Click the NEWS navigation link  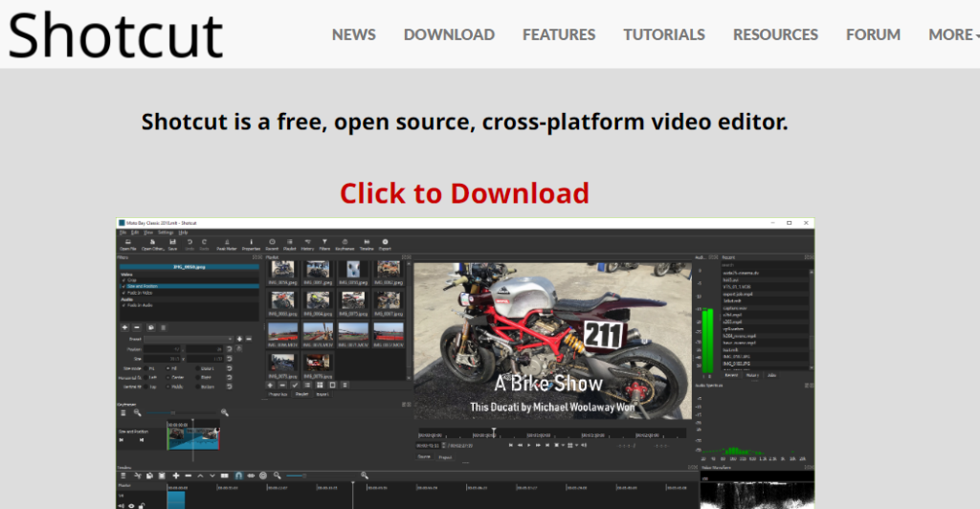tap(354, 35)
